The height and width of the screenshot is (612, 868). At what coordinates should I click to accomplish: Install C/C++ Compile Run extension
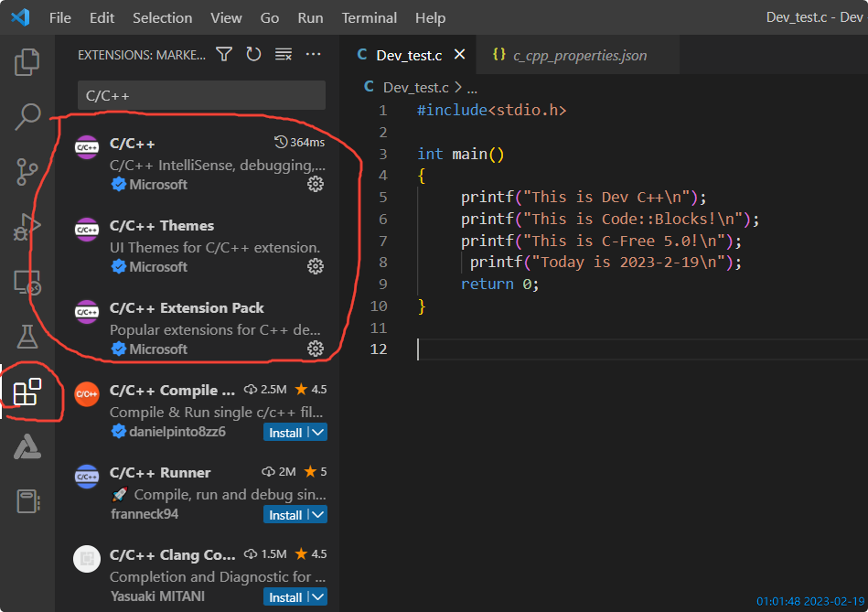pyautogui.click(x=285, y=432)
